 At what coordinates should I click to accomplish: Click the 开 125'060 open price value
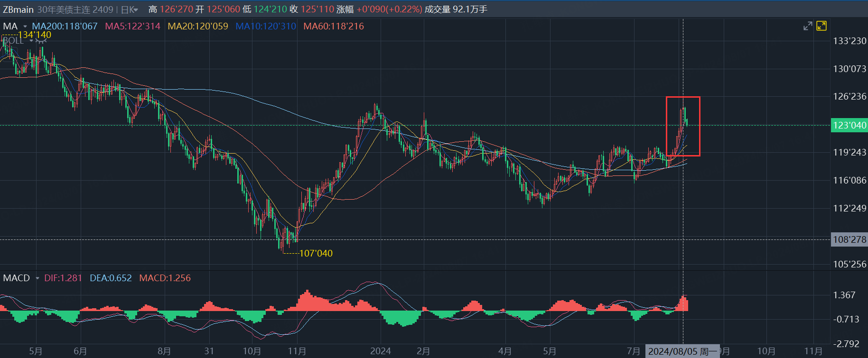point(218,9)
